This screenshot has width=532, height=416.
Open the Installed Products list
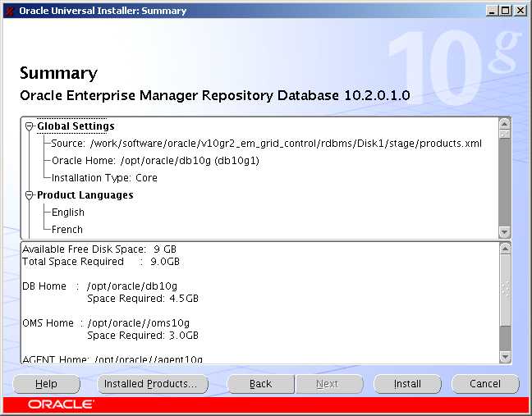coord(150,384)
